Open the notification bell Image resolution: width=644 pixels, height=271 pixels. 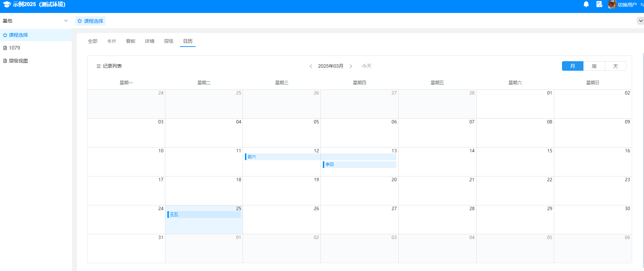pyautogui.click(x=586, y=4)
